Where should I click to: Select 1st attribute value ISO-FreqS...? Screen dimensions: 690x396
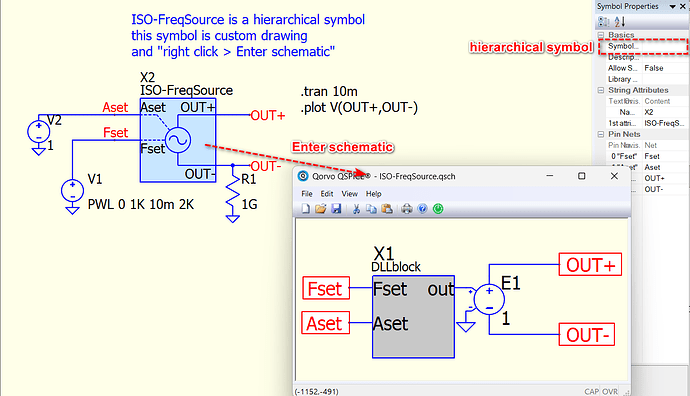pyautogui.click(x=664, y=123)
